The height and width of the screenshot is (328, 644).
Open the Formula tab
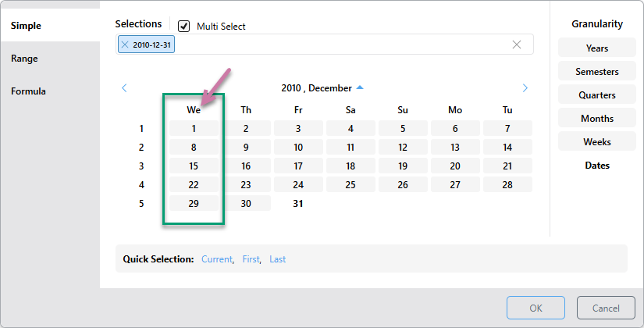coord(28,91)
